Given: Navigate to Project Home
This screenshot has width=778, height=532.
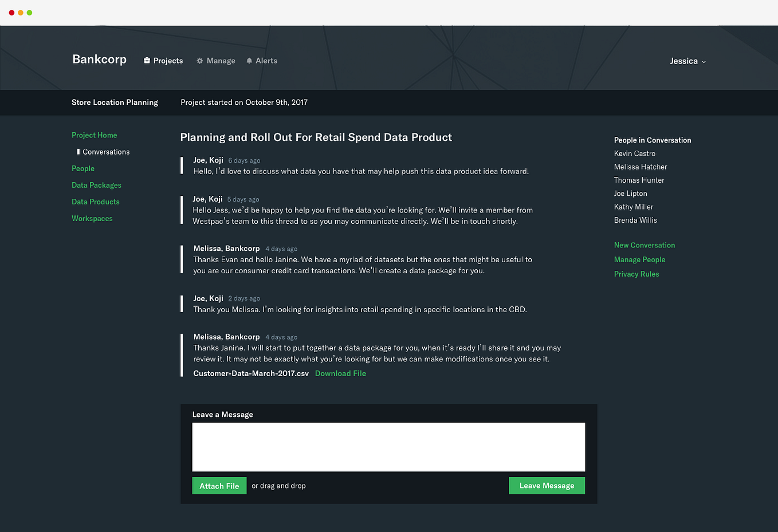Looking at the screenshot, I should [94, 135].
